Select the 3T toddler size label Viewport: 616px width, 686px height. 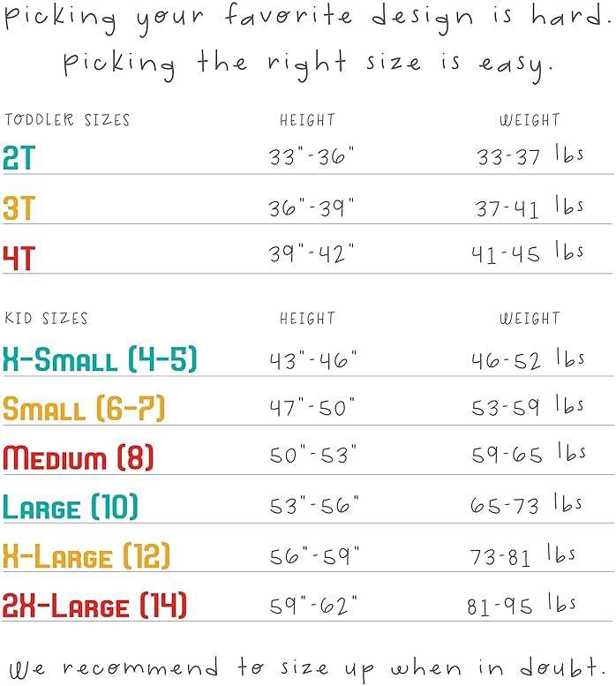(19, 208)
